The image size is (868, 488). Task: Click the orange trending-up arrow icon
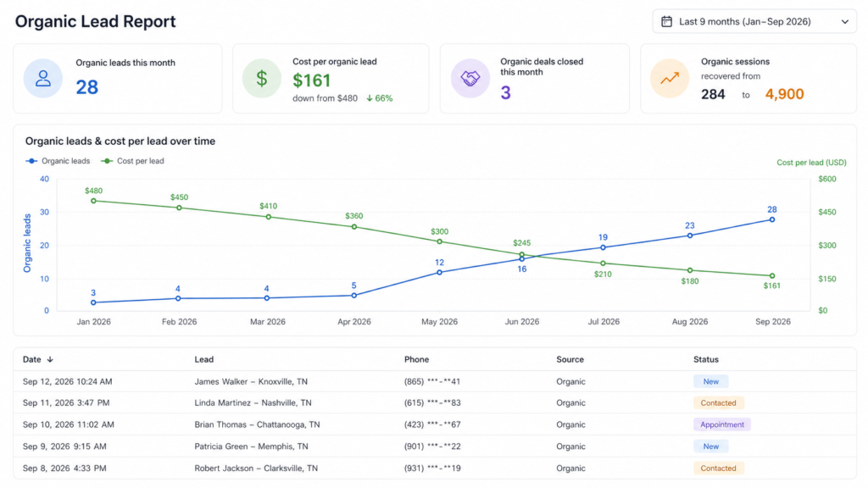[670, 78]
